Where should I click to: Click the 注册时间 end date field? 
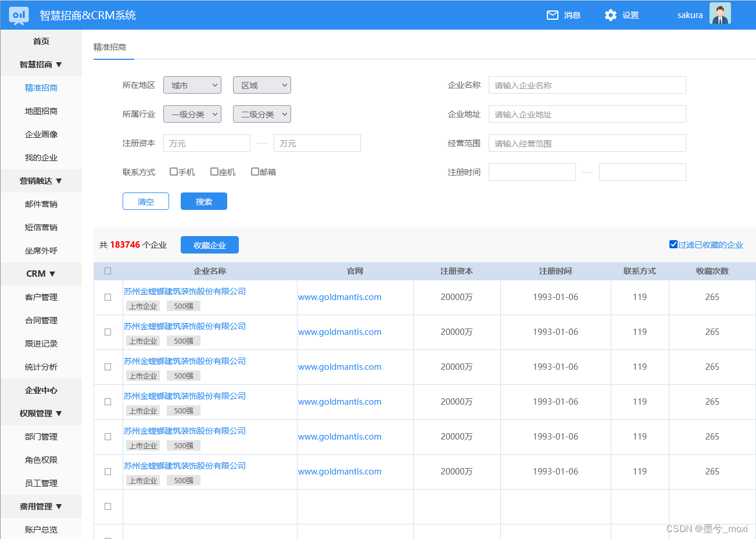[643, 172]
